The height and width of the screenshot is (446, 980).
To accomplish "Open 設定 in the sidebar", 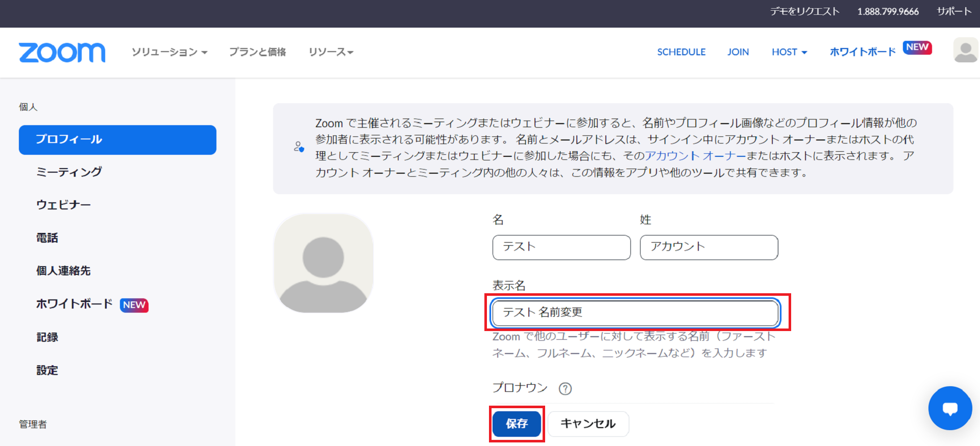I will tap(47, 370).
